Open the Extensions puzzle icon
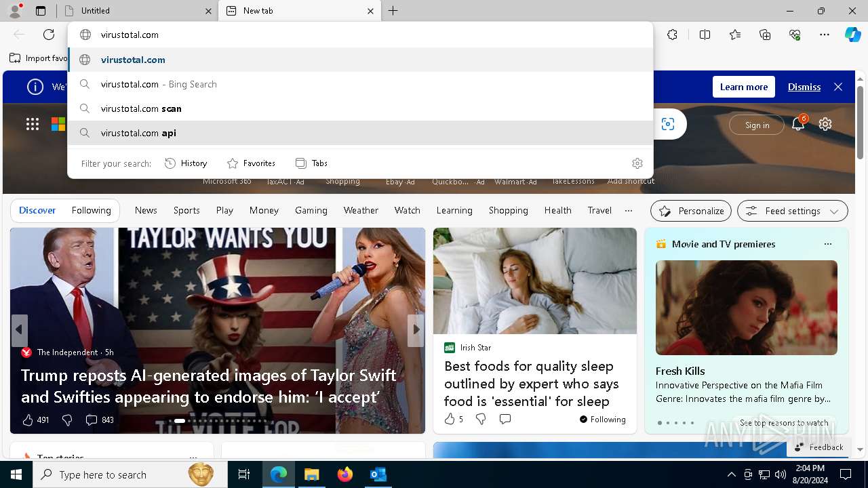 (672, 35)
